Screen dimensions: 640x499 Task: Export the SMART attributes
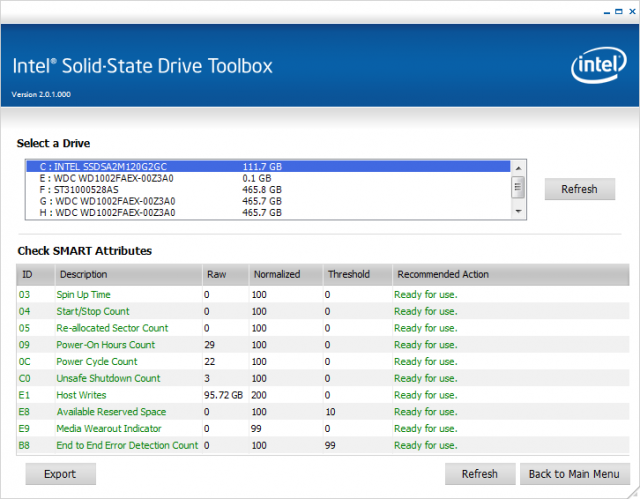60,474
